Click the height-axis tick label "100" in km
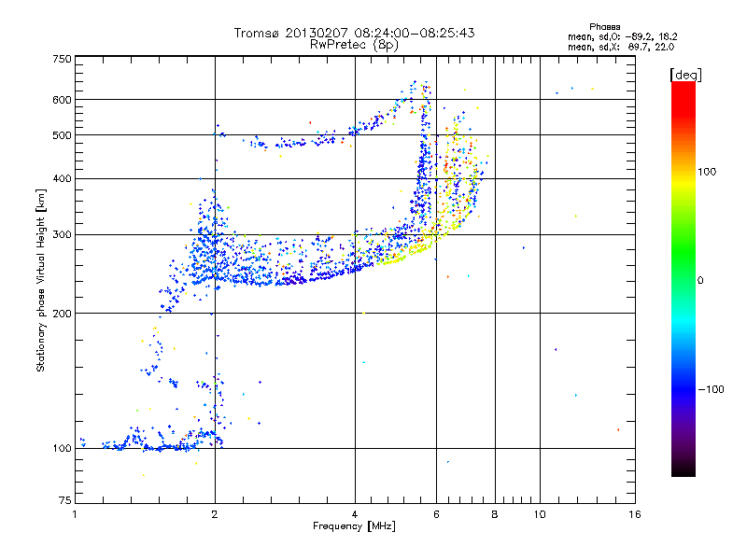Viewport: 747px width, 560px height. pyautogui.click(x=63, y=448)
